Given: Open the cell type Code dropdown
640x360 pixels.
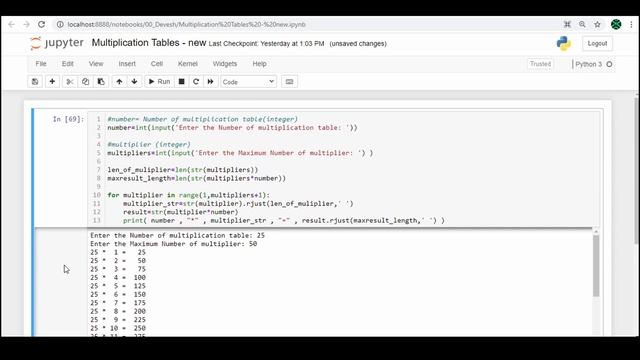Looking at the screenshot, I should 248,82.
